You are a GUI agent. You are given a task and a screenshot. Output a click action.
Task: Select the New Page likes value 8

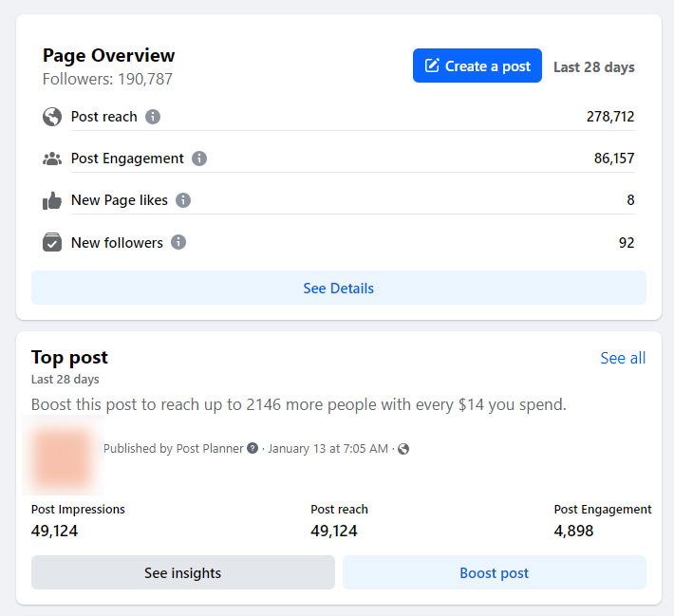(x=630, y=200)
